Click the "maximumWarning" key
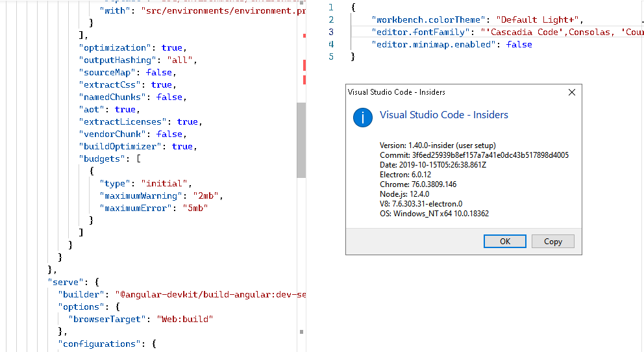Image resolution: width=644 pixels, height=352 pixels. (x=141, y=195)
